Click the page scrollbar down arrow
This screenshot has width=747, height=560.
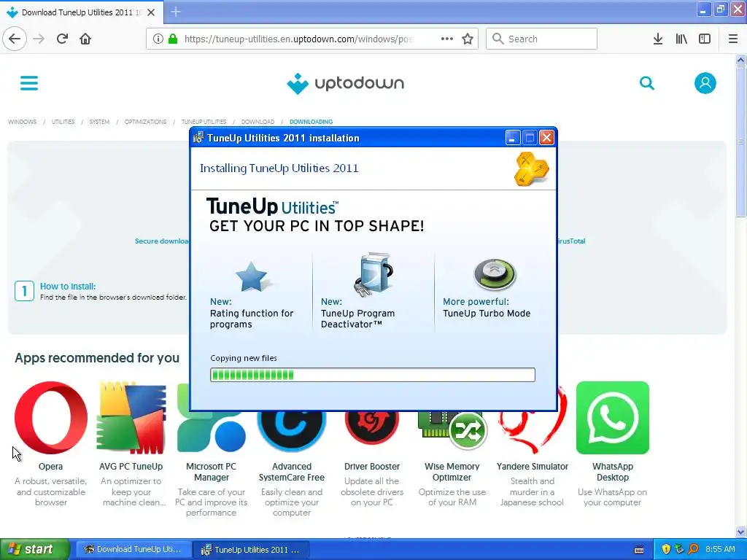(x=740, y=532)
